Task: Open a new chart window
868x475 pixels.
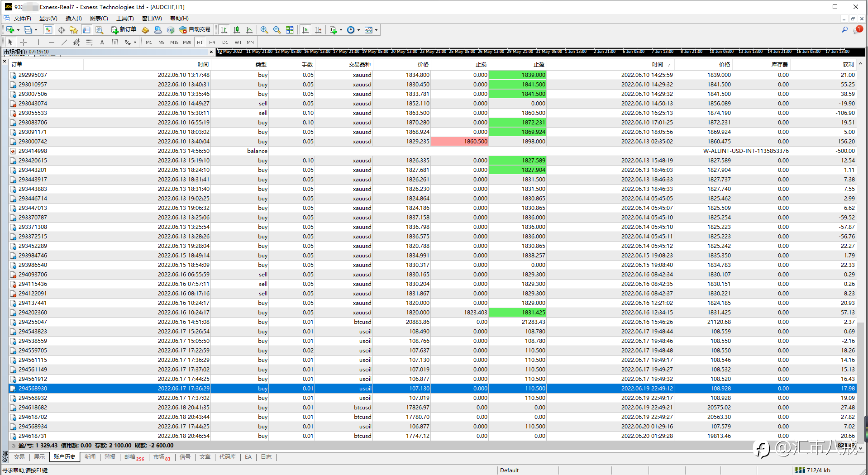Action: [10, 30]
